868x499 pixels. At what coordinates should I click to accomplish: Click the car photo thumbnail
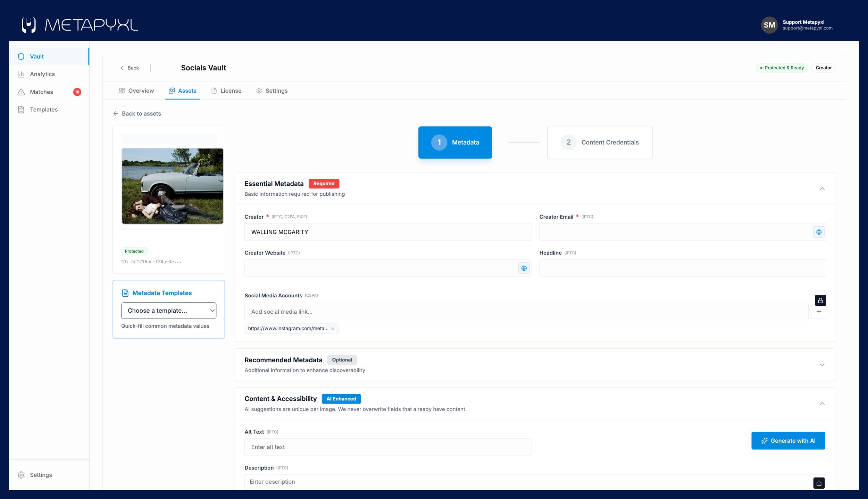click(172, 186)
